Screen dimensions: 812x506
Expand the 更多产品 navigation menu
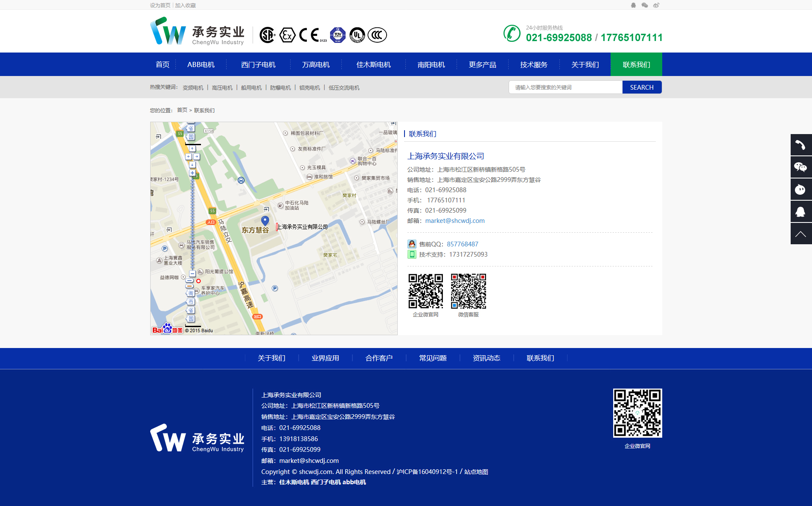click(x=482, y=64)
